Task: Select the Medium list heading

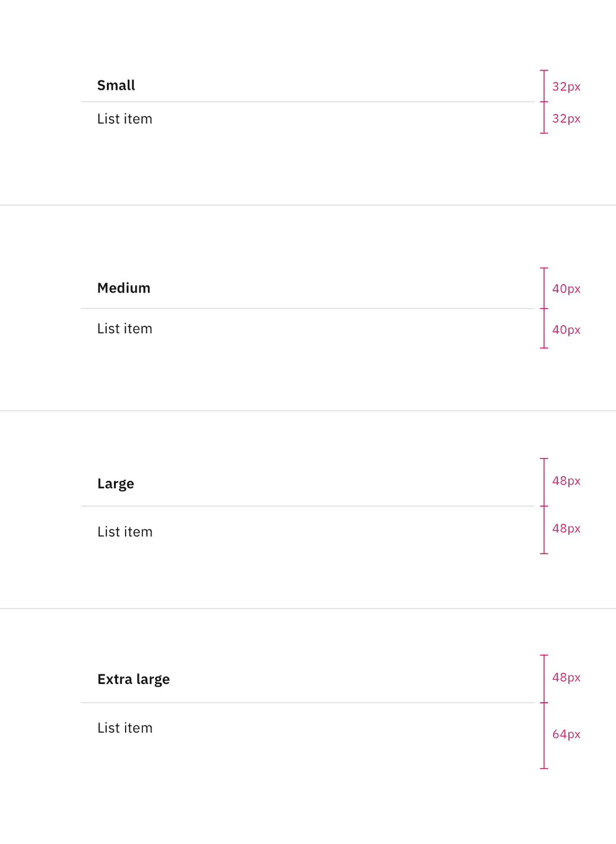Action: click(x=124, y=288)
